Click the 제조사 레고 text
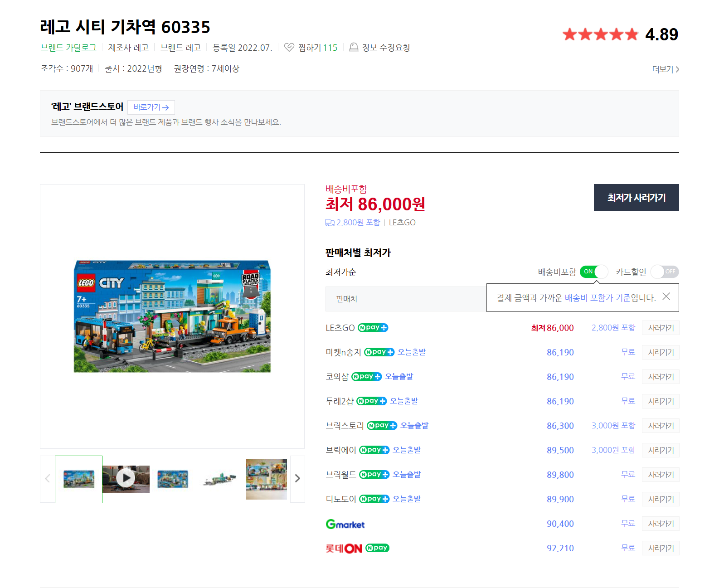 click(x=128, y=48)
